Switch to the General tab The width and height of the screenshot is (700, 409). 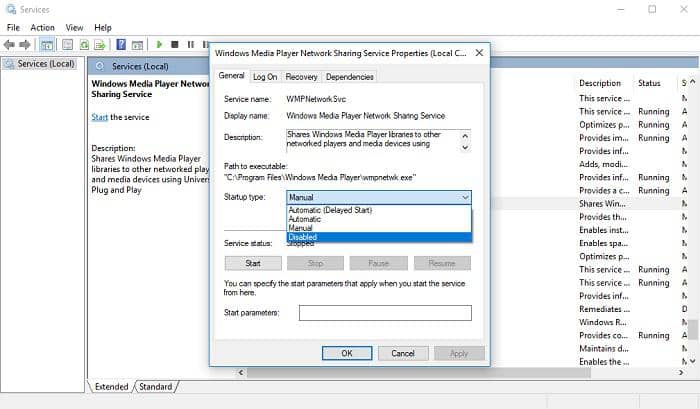tap(231, 75)
